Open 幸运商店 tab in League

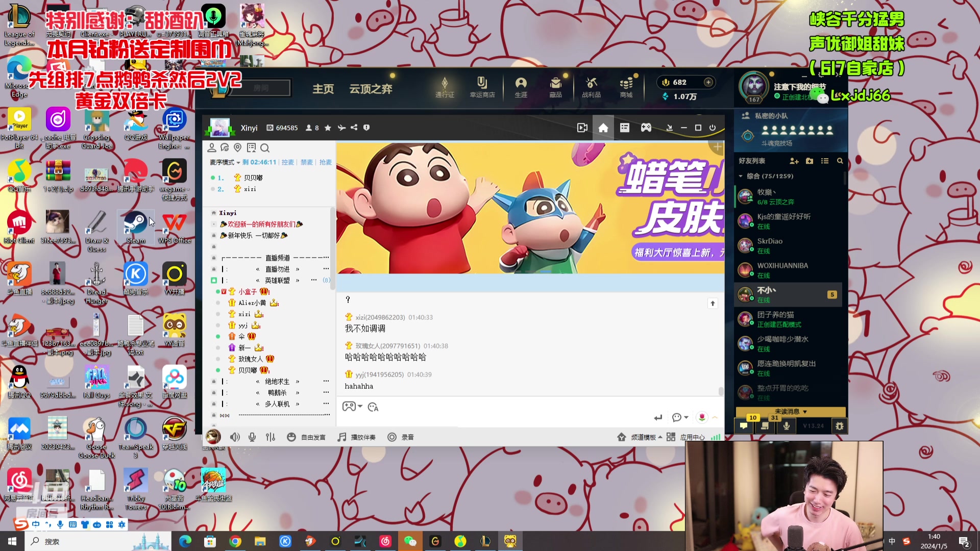482,87
